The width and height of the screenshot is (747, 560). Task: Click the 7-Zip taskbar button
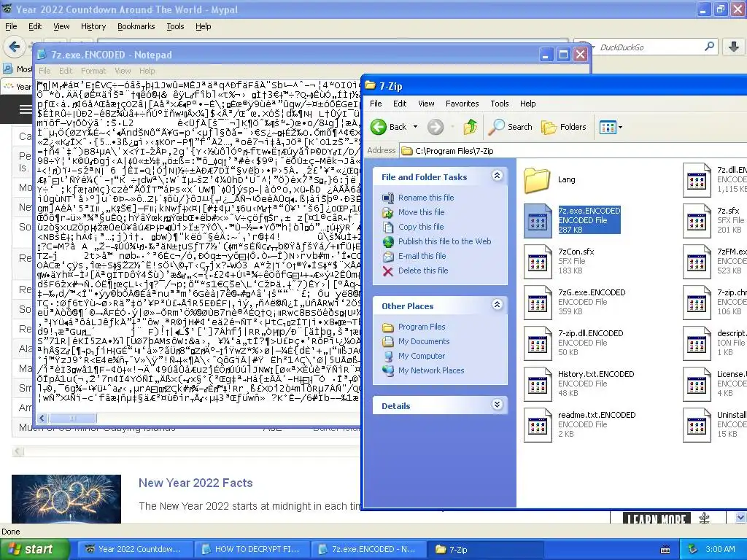484,550
